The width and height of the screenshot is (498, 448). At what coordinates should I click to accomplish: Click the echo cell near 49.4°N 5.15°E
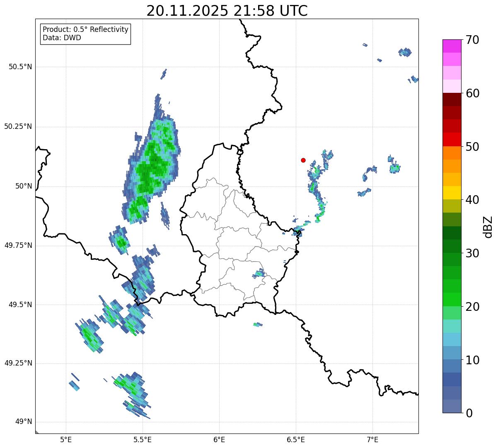coord(90,336)
